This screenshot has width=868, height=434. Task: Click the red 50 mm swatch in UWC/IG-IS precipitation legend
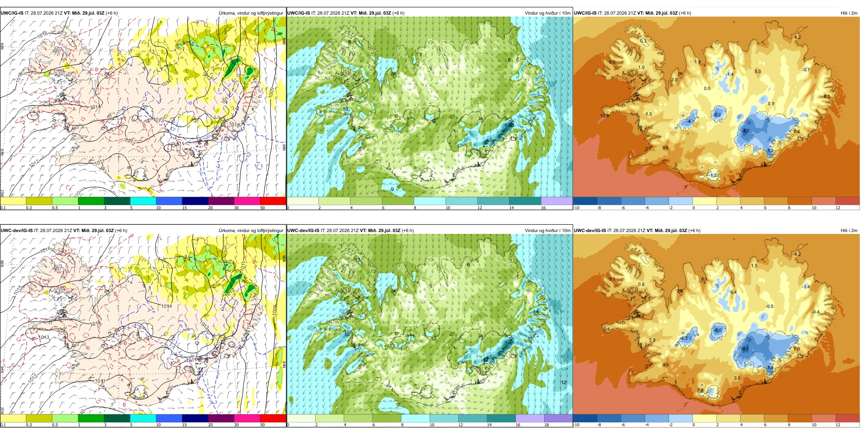(273, 201)
